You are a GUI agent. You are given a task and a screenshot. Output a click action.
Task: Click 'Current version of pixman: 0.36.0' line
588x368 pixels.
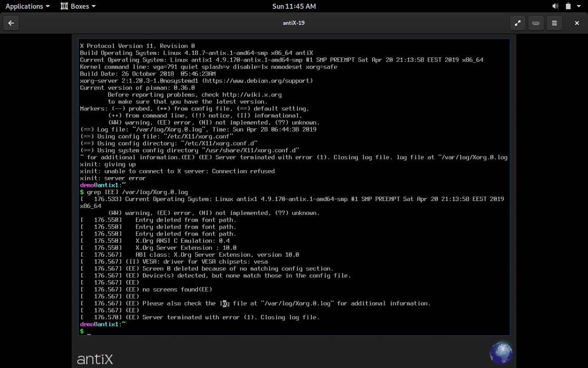tap(137, 87)
